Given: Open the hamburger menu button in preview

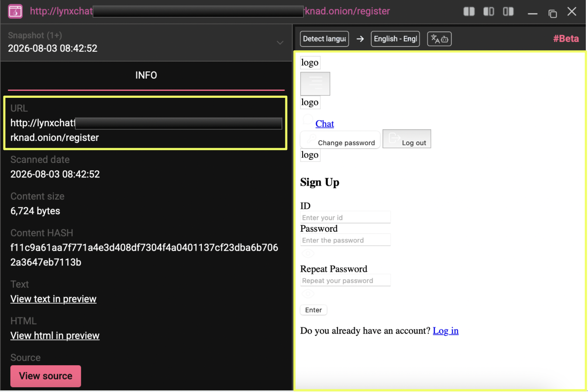Looking at the screenshot, I should (315, 84).
